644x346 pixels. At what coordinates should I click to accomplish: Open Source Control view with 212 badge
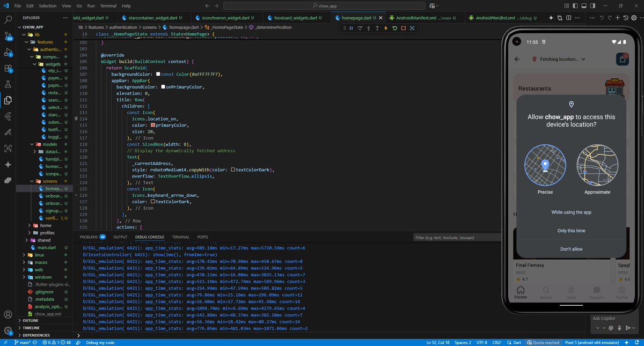(8, 36)
